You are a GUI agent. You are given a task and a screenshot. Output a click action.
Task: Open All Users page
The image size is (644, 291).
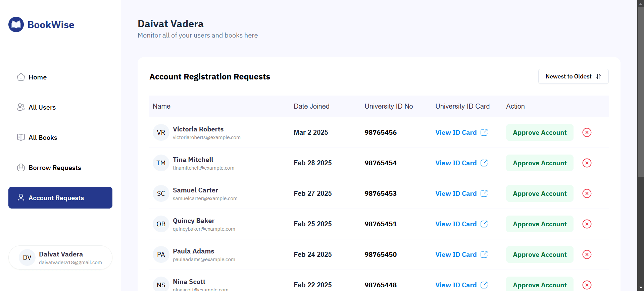click(x=42, y=107)
